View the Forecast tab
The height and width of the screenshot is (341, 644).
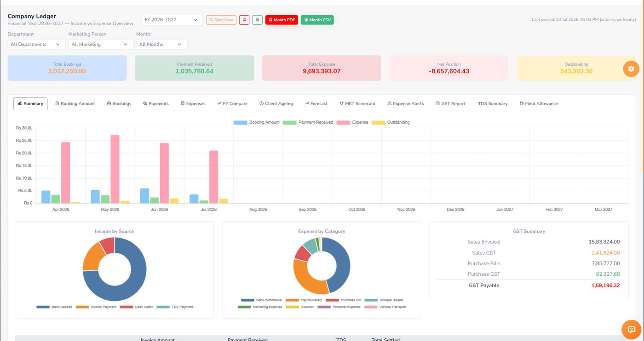tap(316, 103)
